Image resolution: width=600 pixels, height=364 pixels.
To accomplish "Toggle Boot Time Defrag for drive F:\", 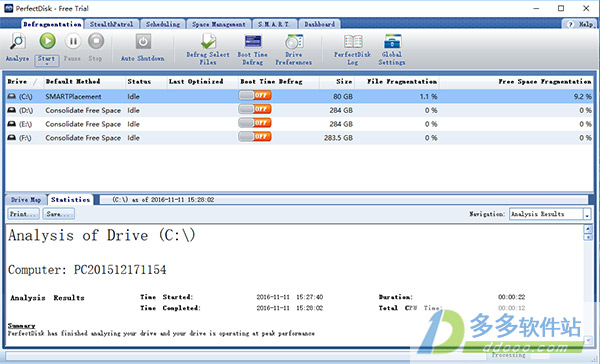I will (255, 137).
